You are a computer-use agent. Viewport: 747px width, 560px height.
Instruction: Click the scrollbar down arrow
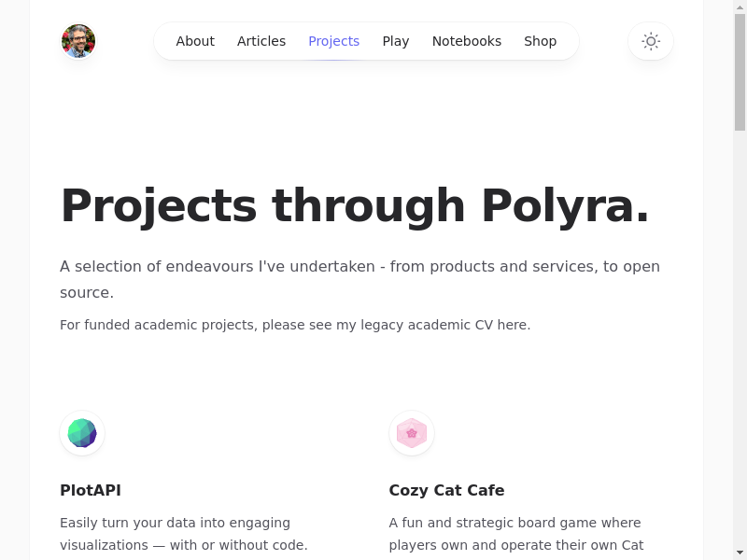[740, 553]
